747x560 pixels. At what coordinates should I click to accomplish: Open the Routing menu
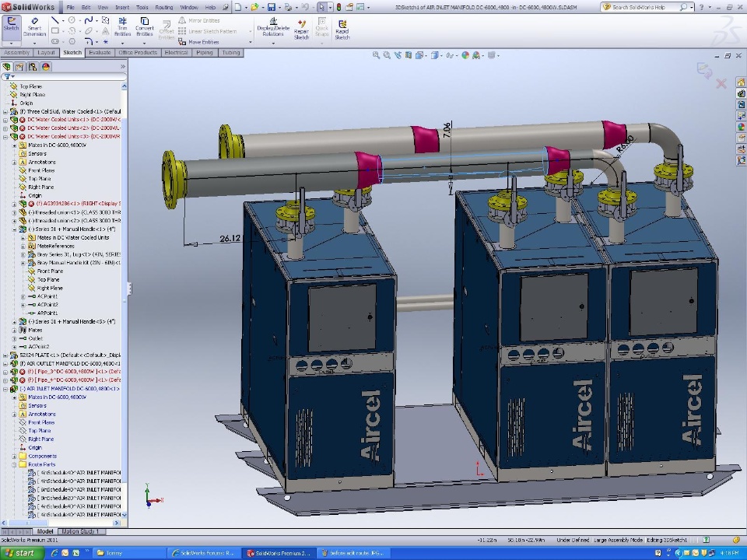coord(164,7)
